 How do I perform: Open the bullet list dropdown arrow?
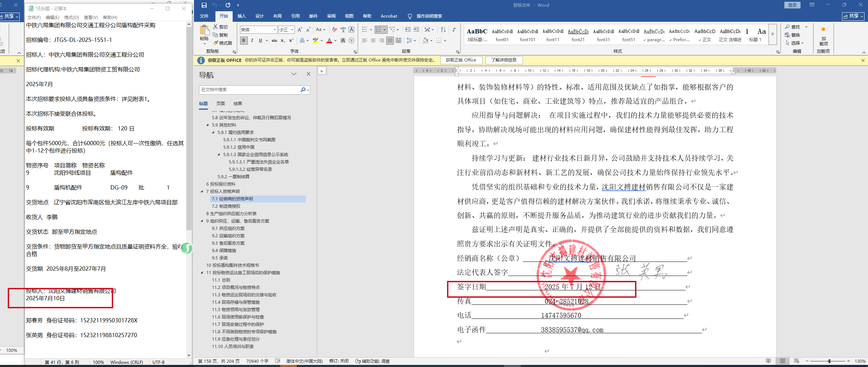[x=371, y=30]
